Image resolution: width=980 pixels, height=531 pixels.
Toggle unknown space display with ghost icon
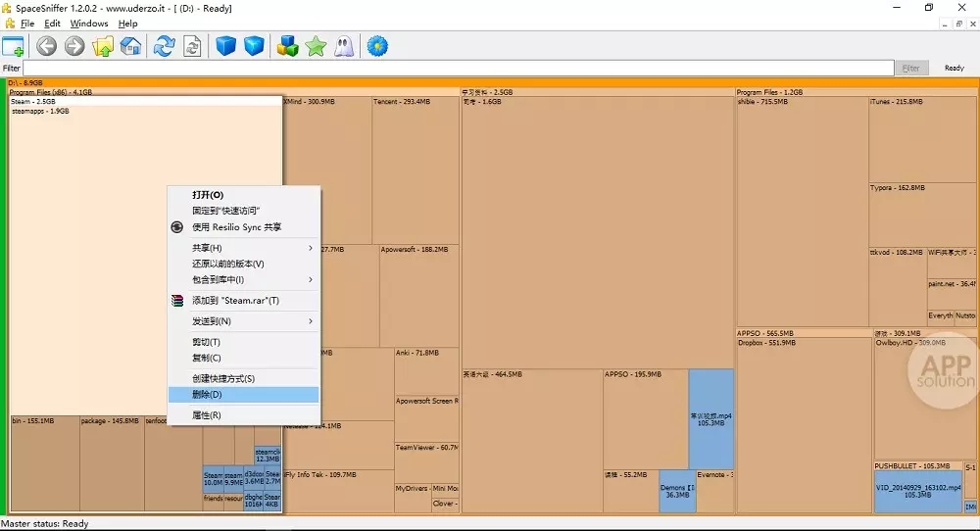[343, 46]
